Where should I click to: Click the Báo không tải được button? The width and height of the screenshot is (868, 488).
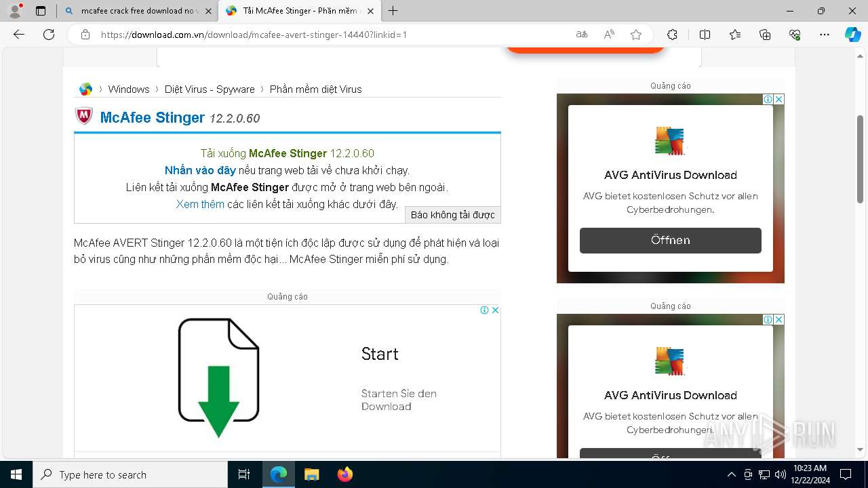(453, 215)
